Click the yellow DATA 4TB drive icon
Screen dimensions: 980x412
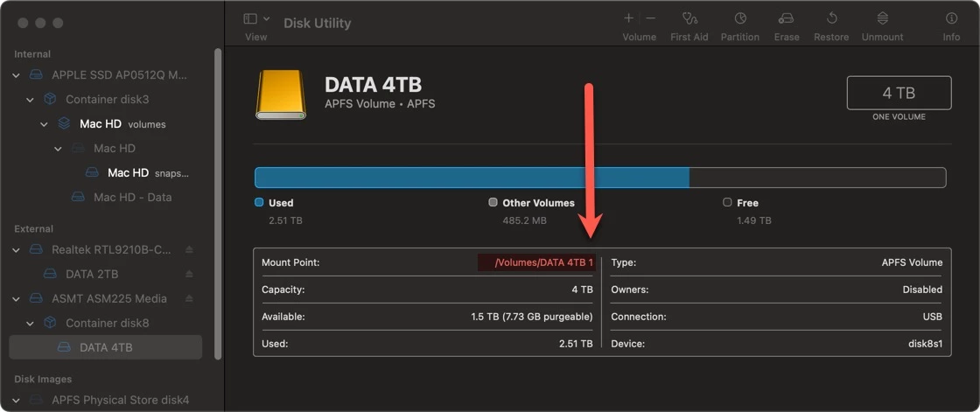[281, 94]
